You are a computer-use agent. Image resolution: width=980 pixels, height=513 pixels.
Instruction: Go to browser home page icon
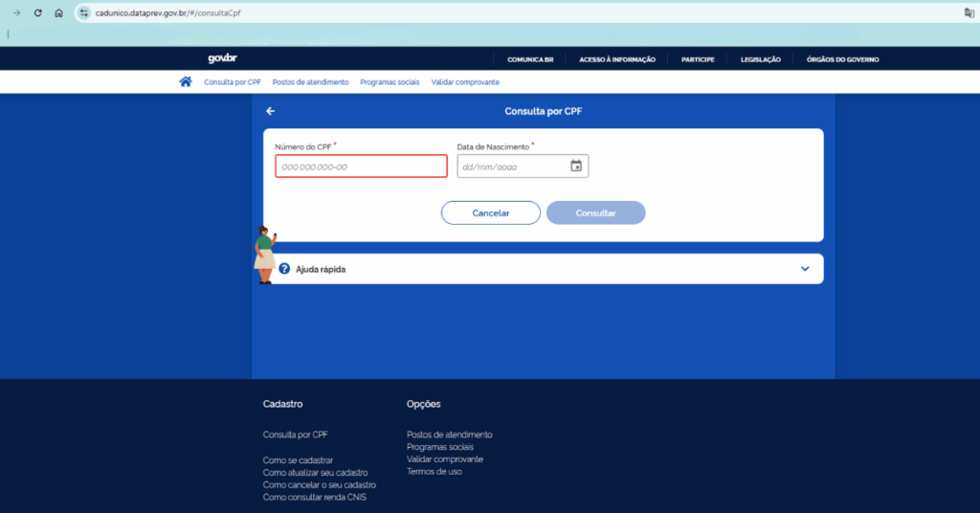point(58,12)
